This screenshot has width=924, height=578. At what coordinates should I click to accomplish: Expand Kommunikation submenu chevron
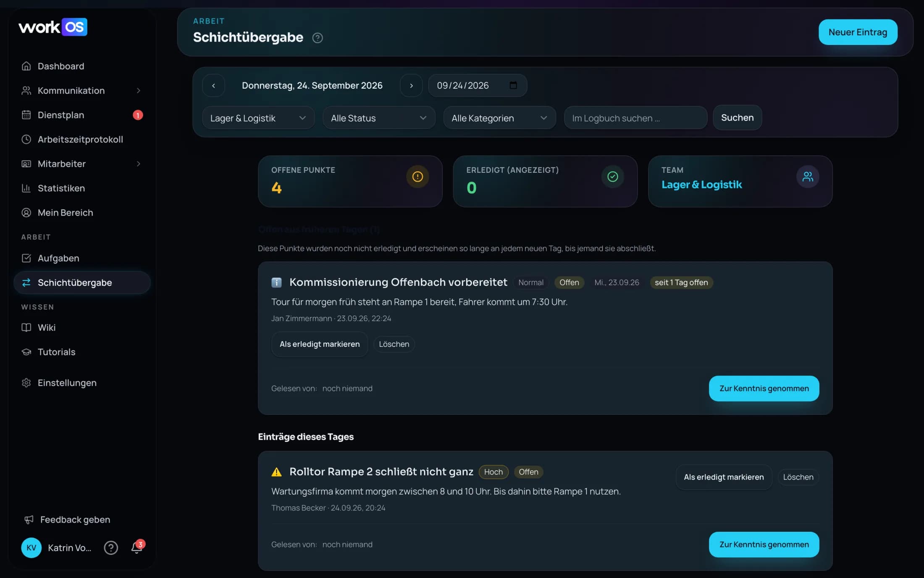coord(139,91)
